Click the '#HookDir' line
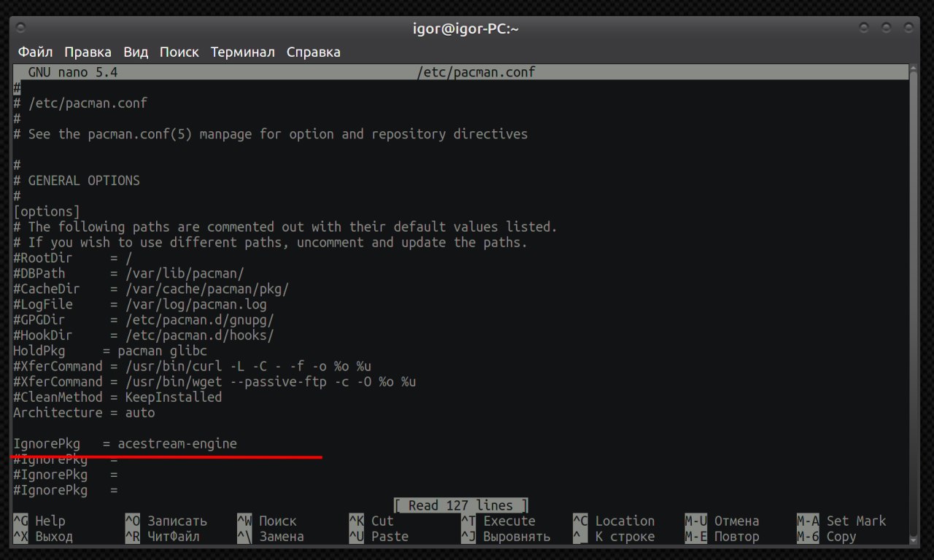 coord(144,335)
